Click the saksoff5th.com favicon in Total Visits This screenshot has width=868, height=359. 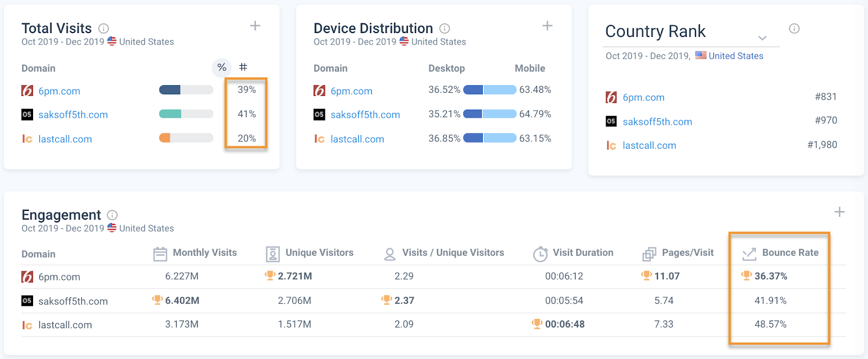(x=27, y=114)
